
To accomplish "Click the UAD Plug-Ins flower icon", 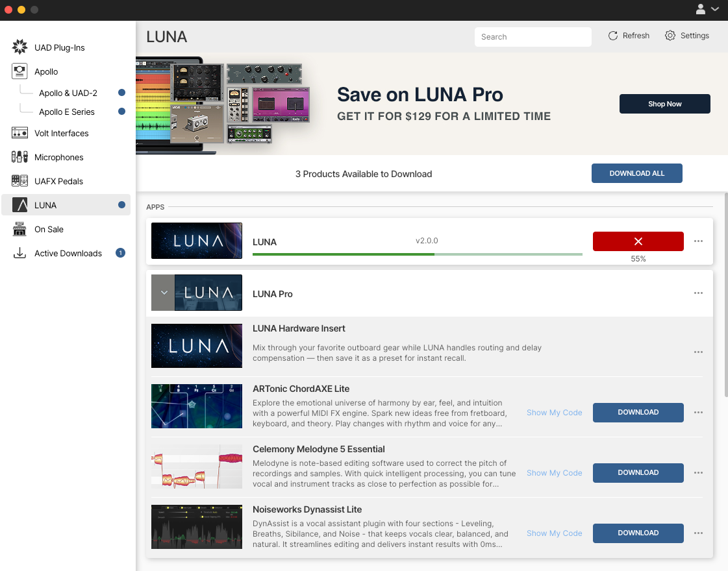I will pyautogui.click(x=19, y=47).
